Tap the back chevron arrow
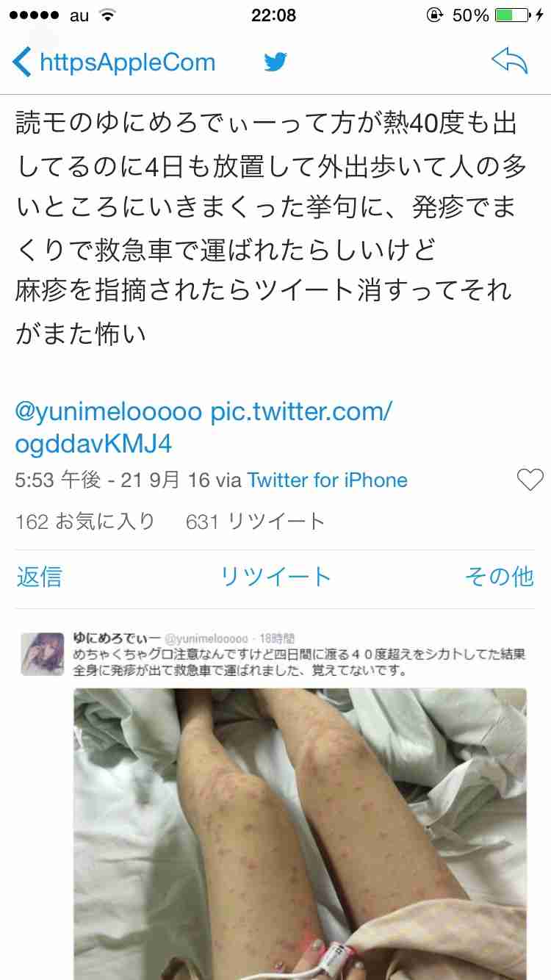Image resolution: width=551 pixels, height=980 pixels. [x=21, y=62]
